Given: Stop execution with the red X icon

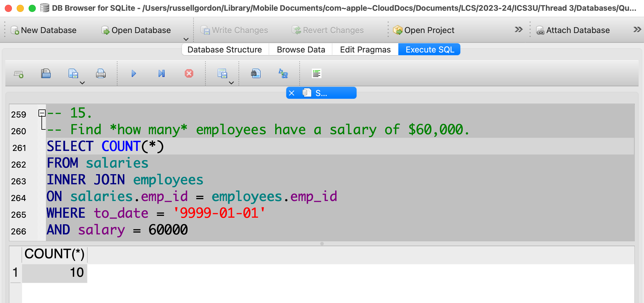Looking at the screenshot, I should [189, 73].
